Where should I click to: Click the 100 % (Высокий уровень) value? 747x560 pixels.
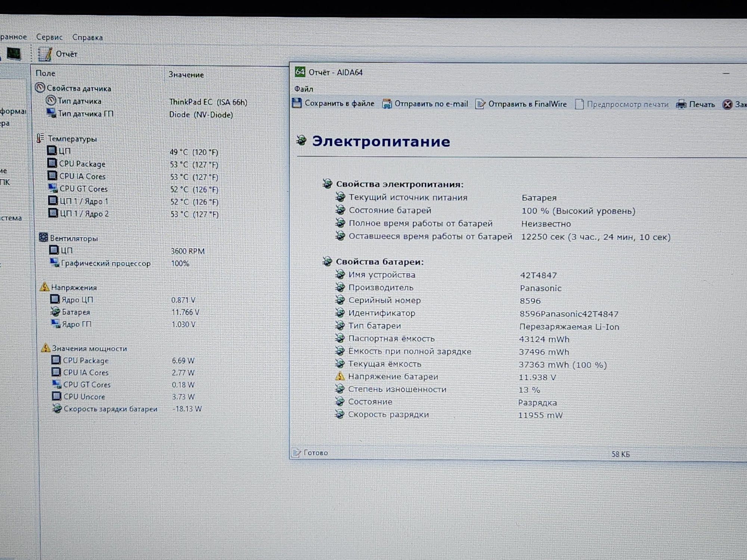tap(578, 211)
